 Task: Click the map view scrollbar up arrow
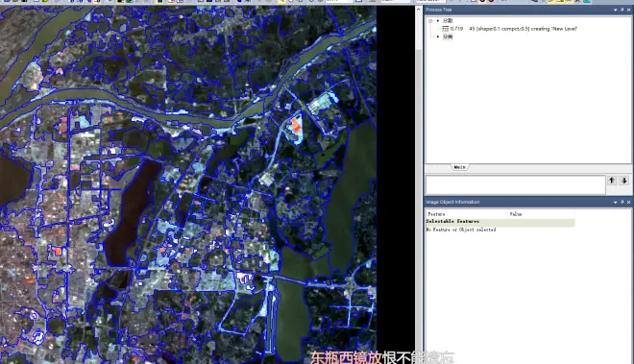[419, 10]
